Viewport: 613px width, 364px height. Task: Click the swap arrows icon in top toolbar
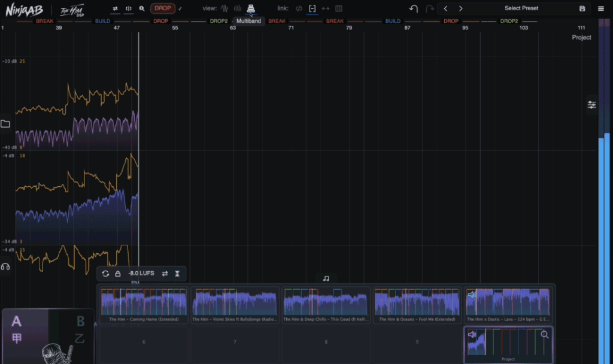(115, 8)
